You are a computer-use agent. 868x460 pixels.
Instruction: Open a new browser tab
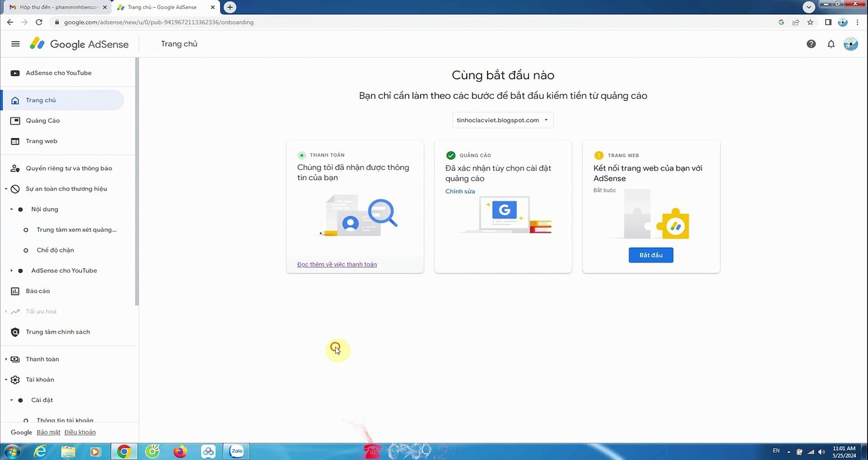pos(230,7)
